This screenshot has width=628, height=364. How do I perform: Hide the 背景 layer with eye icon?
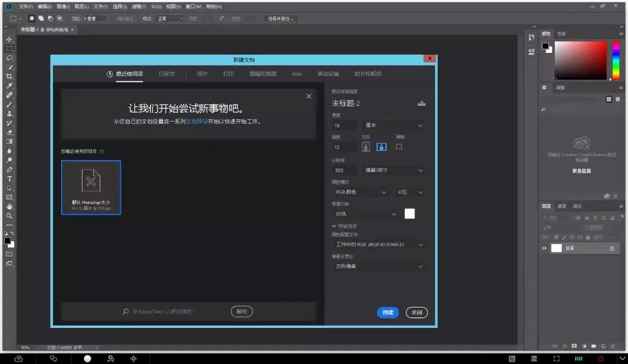click(544, 248)
